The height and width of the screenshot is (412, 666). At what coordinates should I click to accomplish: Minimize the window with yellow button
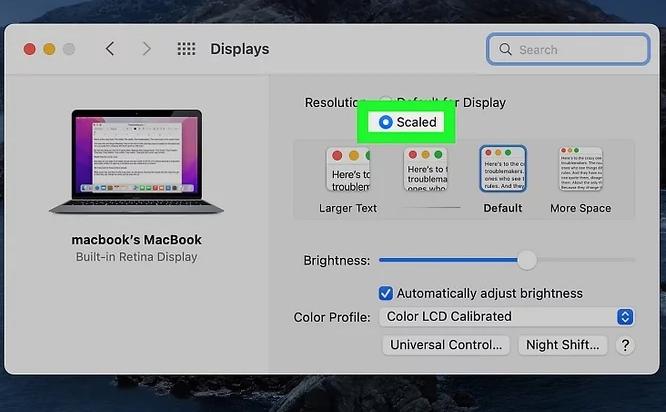49,49
